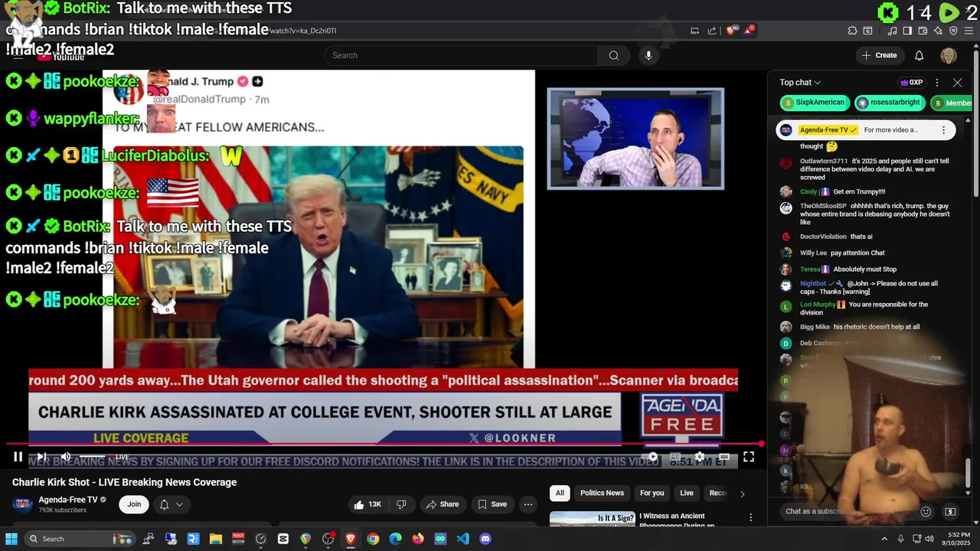Screen dimensions: 980x551
Task: Select the Politics News chip
Action: pyautogui.click(x=602, y=493)
